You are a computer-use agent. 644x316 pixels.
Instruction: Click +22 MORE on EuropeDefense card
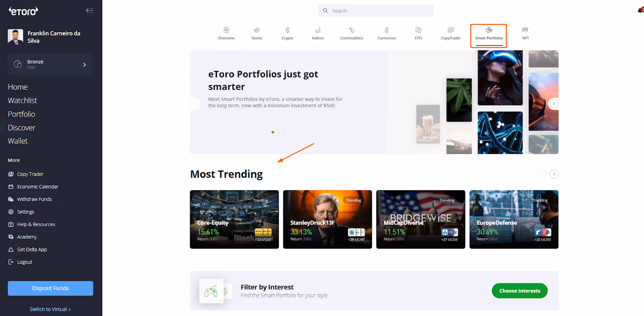543,239
